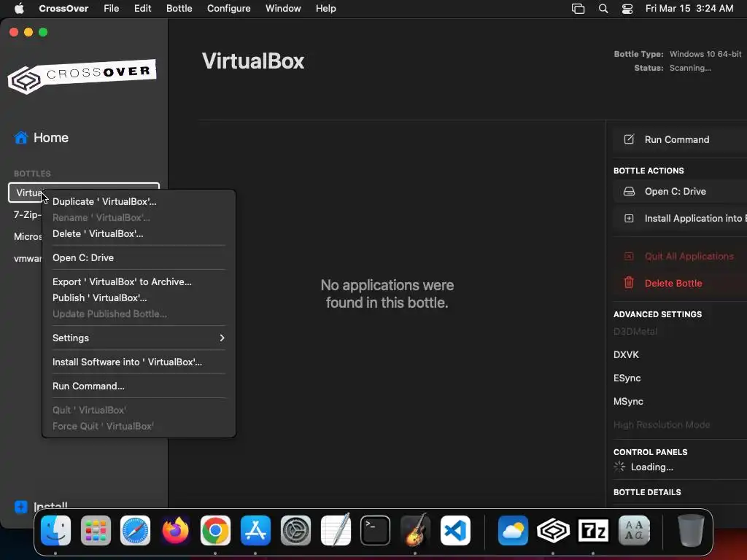This screenshot has height=560, width=747.
Task: Click the Open C: Drive disk icon
Action: click(629, 192)
